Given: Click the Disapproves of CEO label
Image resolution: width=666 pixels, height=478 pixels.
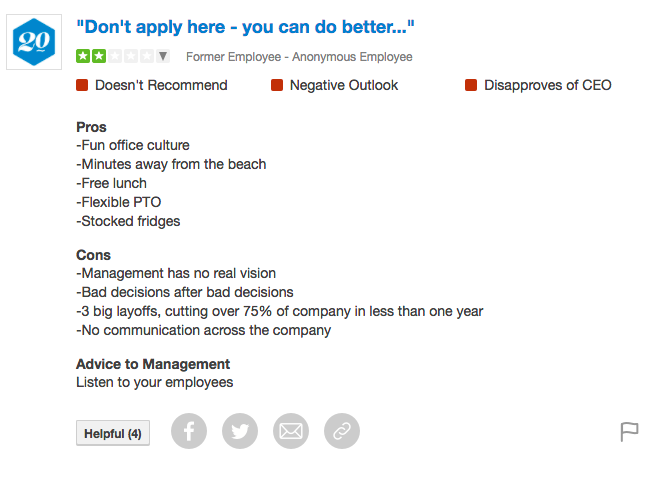Looking at the screenshot, I should tap(548, 85).
